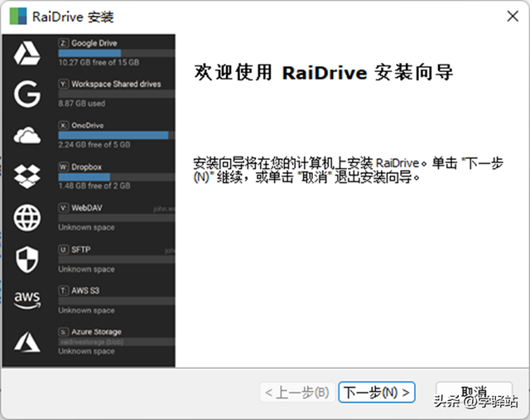
Task: Click '8.87 GB used' text
Action: [81, 104]
